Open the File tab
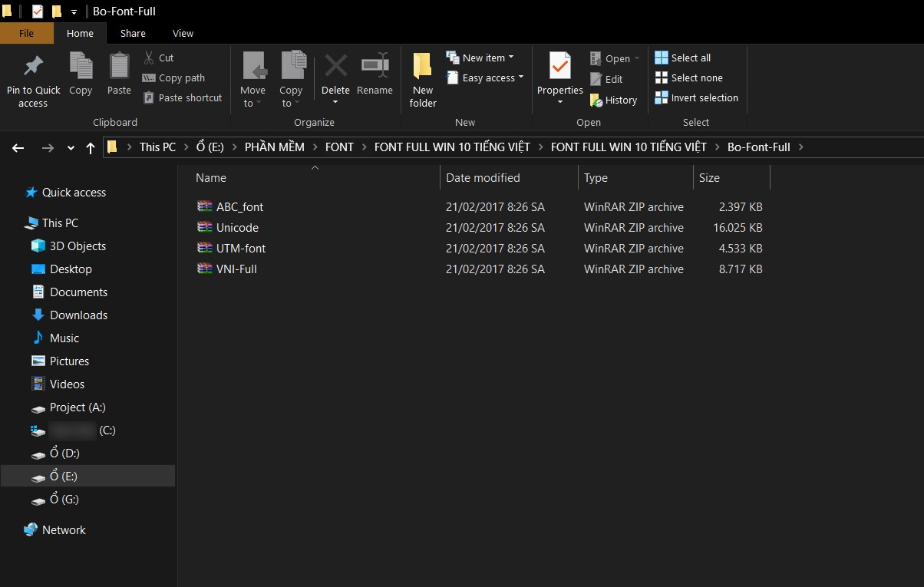The height and width of the screenshot is (587, 924). 26,33
